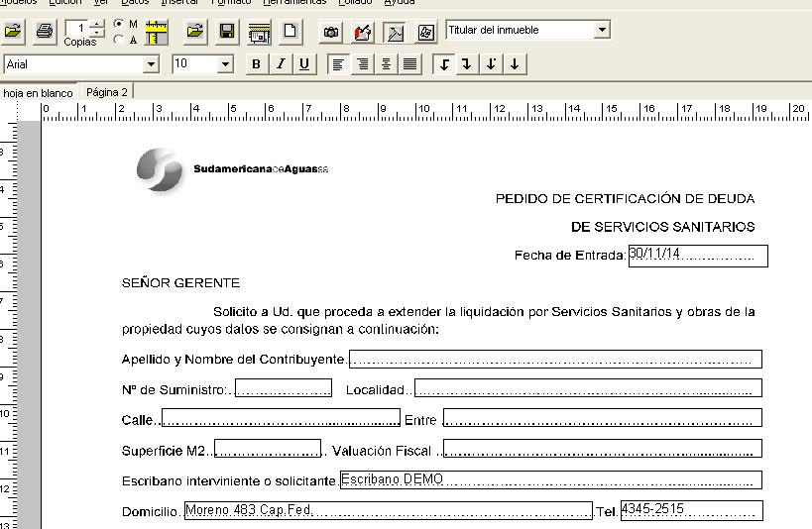Toggle the pressed diagonal tool icon
This screenshot has width=812, height=529.
click(396, 33)
